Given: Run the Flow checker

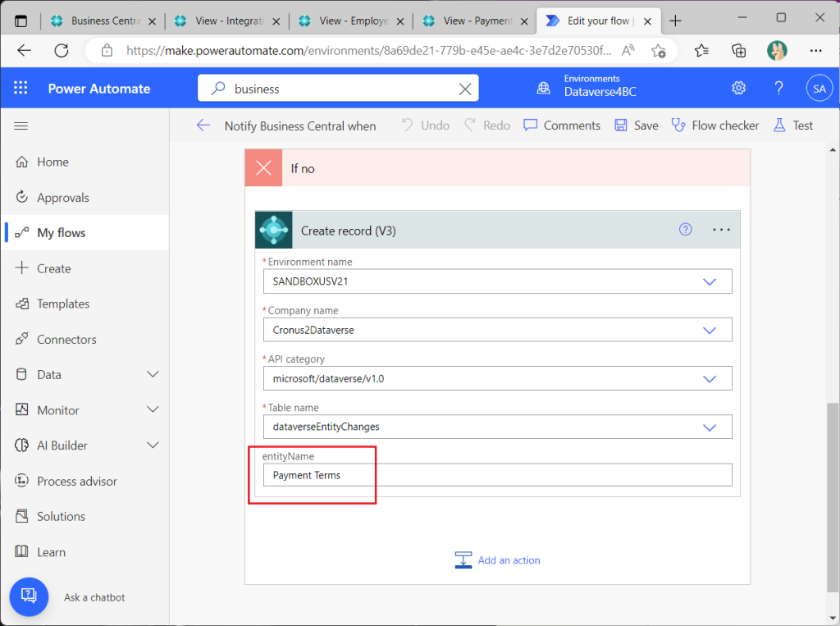Looking at the screenshot, I should tap(715, 126).
